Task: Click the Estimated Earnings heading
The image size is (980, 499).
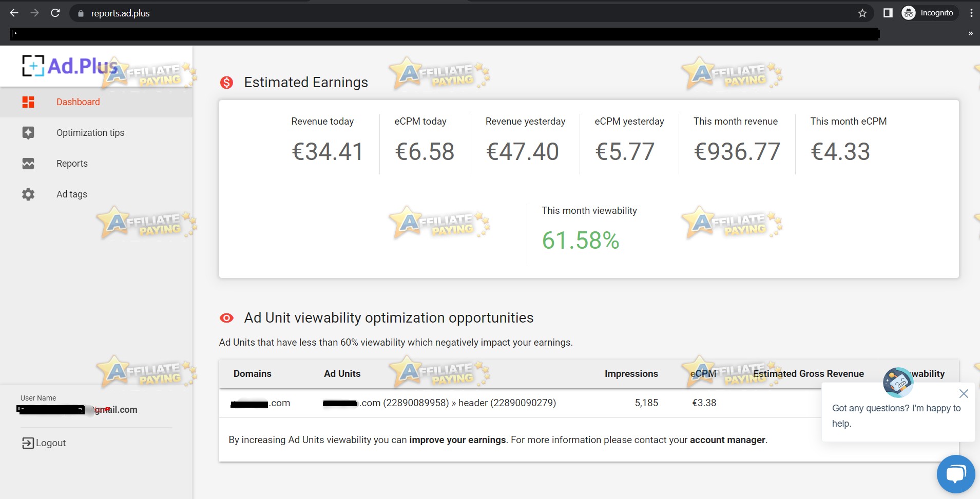Action: (x=306, y=83)
